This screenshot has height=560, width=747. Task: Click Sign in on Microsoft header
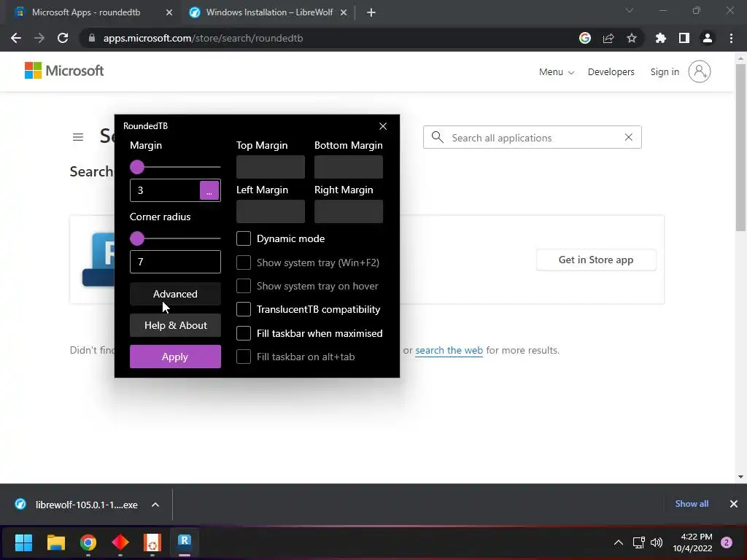tap(665, 72)
